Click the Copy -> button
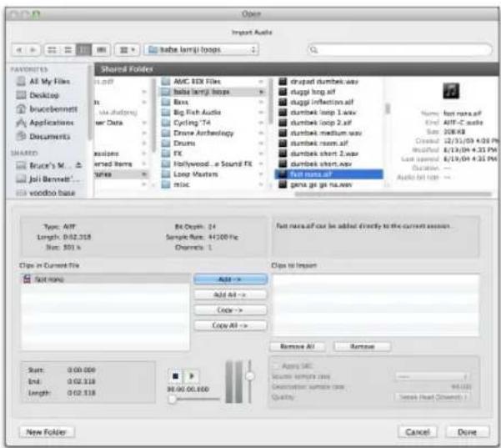Screen dimensions: 501x448 [230, 310]
